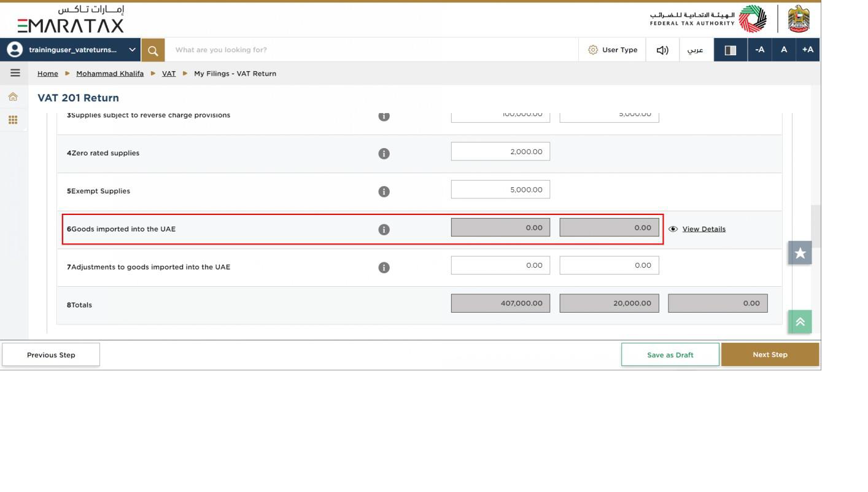Expand the traininguser_vatreturns account dropdown
Viewport: 868px width, 492px height.
click(132, 50)
